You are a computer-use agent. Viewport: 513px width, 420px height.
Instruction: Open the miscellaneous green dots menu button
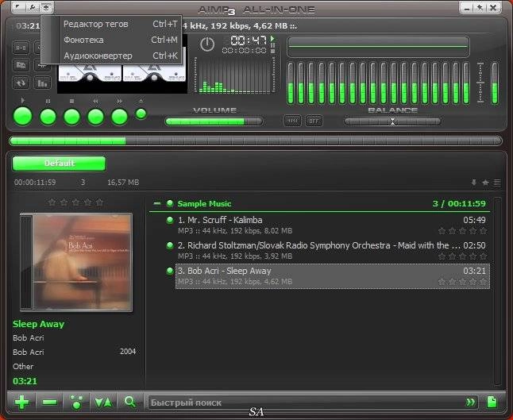77,402
